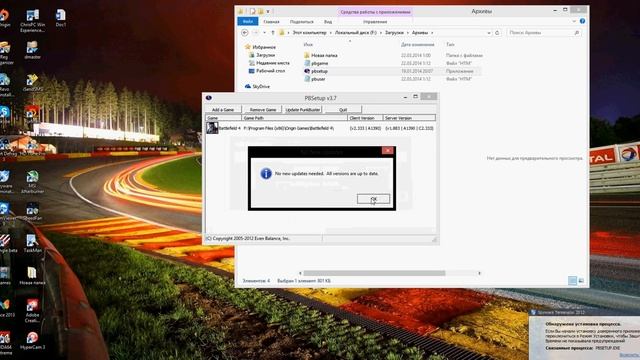The image size is (640, 360).
Task: Click Загрузки in the address breadcrumb
Action: pos(394,33)
